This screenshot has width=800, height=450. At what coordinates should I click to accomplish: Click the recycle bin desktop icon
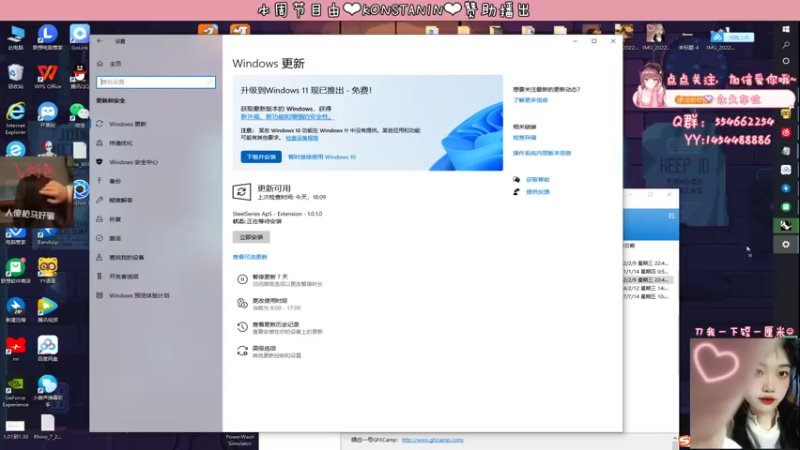[15, 77]
